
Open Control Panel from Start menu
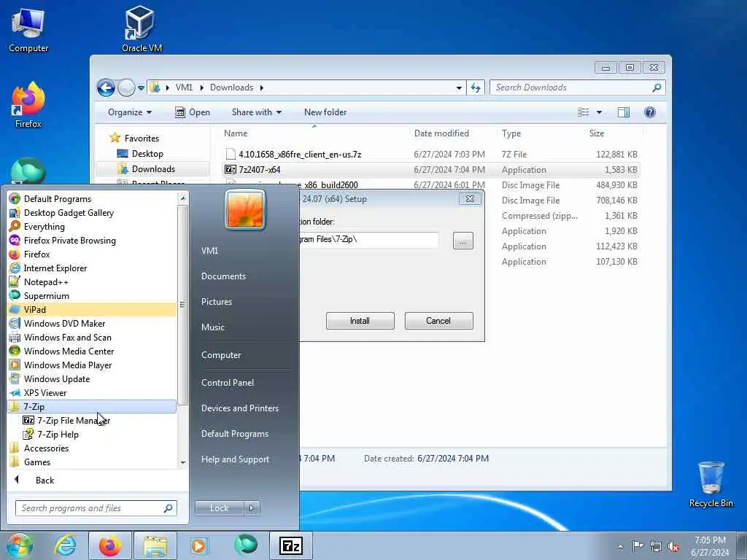point(228,383)
